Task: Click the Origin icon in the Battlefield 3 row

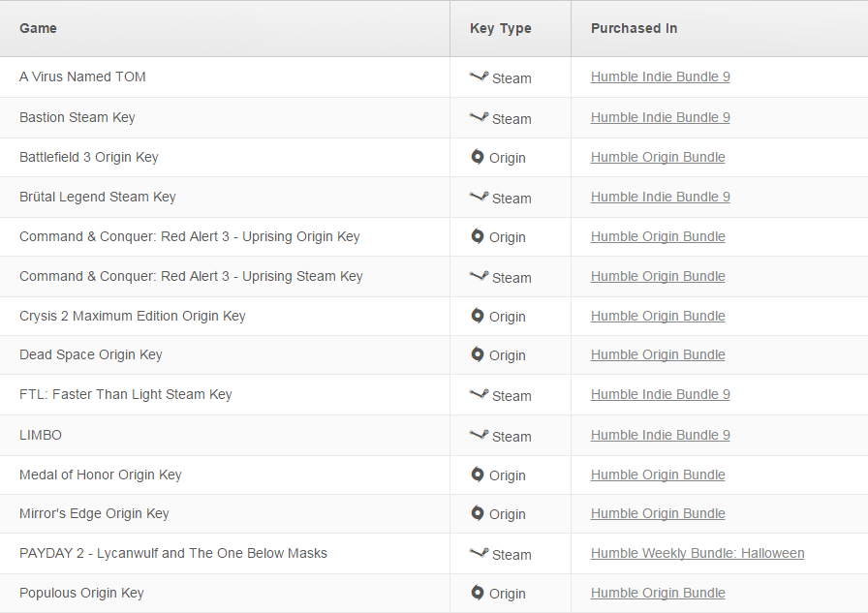Action: tap(478, 157)
